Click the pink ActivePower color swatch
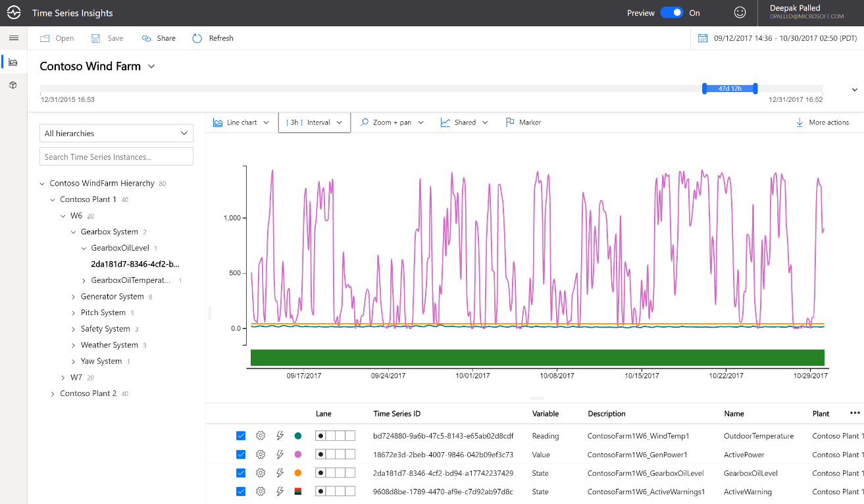Screen dimensions: 864x504 click(298, 454)
